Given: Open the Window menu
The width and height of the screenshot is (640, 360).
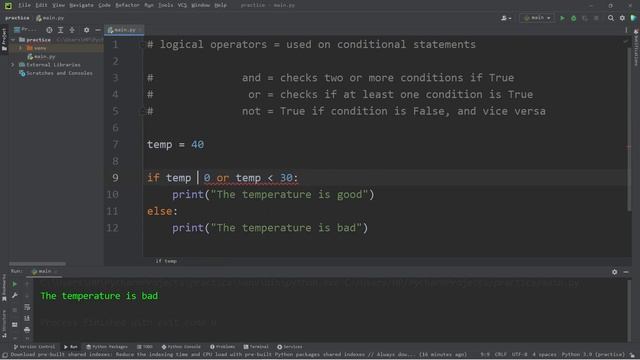Looking at the screenshot, I should [x=200, y=5].
